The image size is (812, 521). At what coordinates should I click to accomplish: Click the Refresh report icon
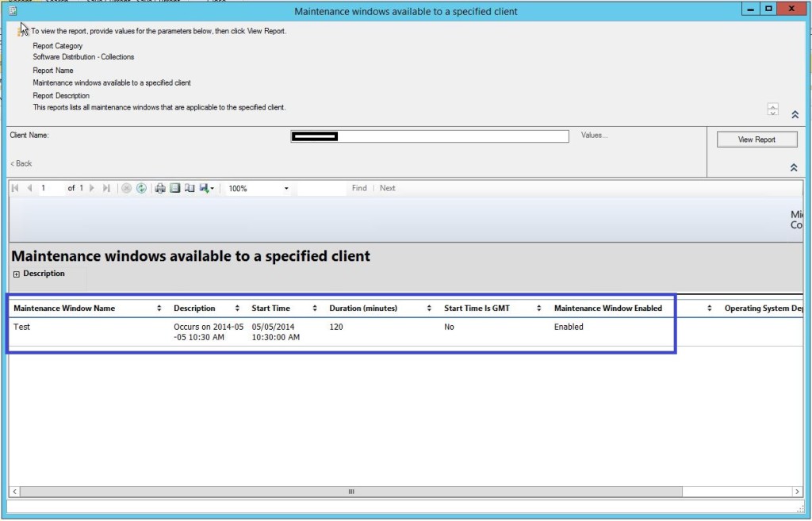tap(141, 189)
